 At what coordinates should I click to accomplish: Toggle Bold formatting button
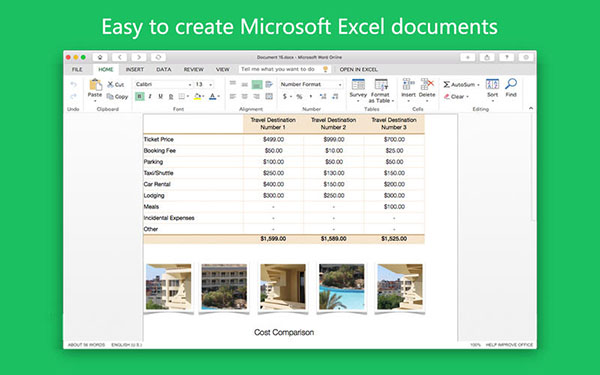[140, 96]
